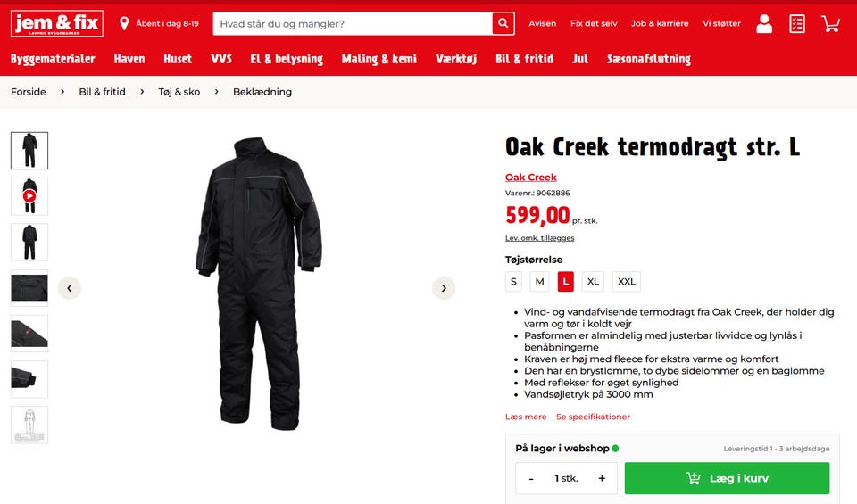Expand description via Læs mere
Image resolution: width=857 pixels, height=504 pixels.
pos(526,417)
